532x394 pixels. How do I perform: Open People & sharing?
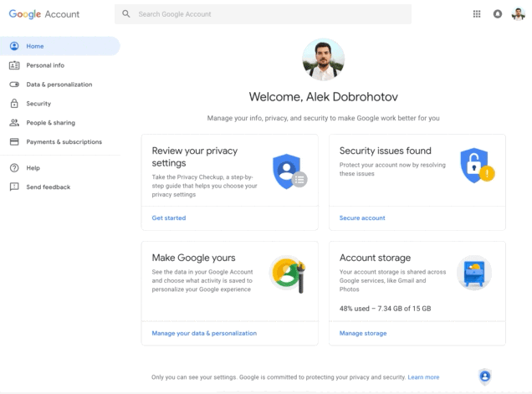click(60, 122)
